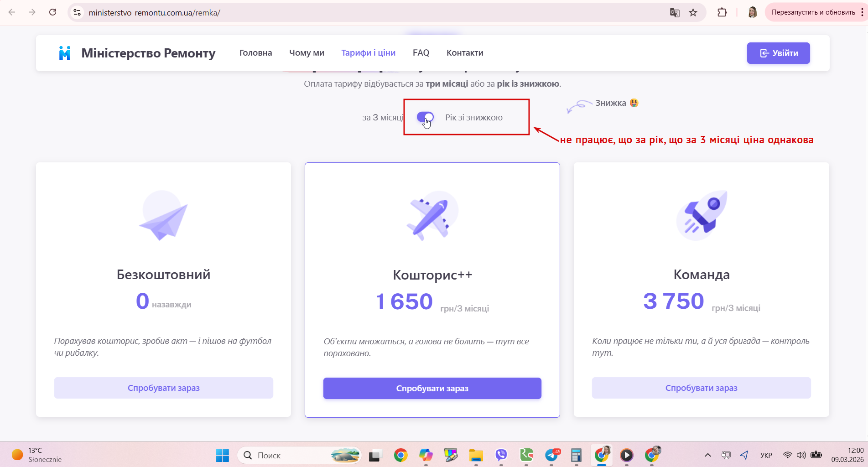Open the Google Translate page icon
This screenshot has width=868, height=467.
point(675,12)
